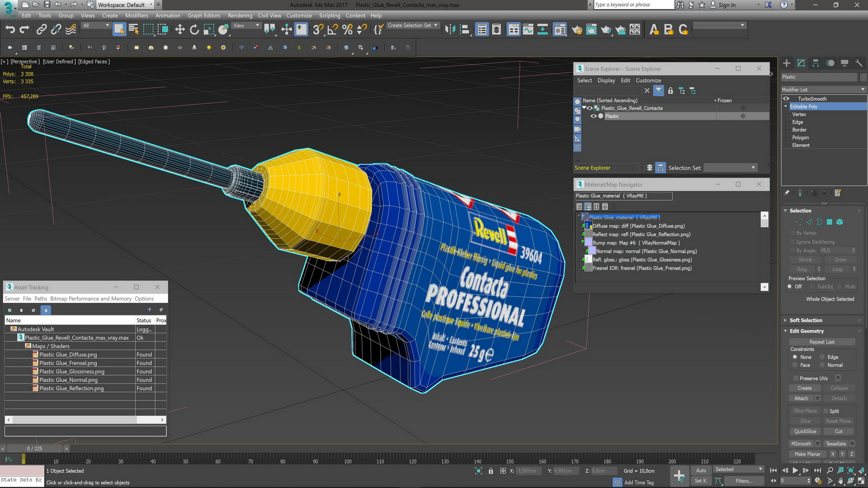
Task: Select Element cube icon in Selection rollout
Action: pos(840,222)
